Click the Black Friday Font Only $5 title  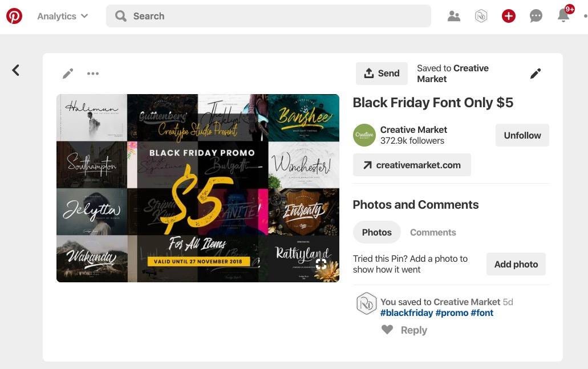(433, 103)
